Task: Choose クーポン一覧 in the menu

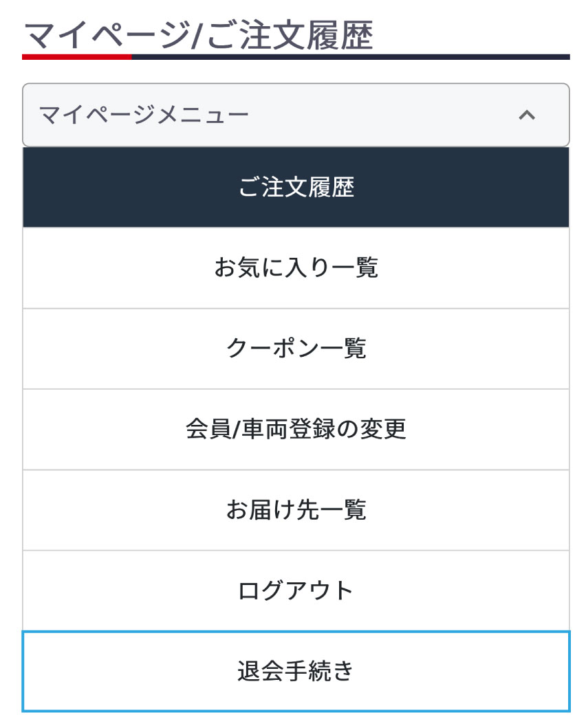Action: (296, 349)
